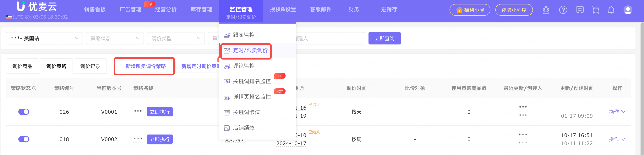Select 关键词排名监控 from the dropdown menu
The width and height of the screenshot is (644, 155).
click(x=258, y=81)
